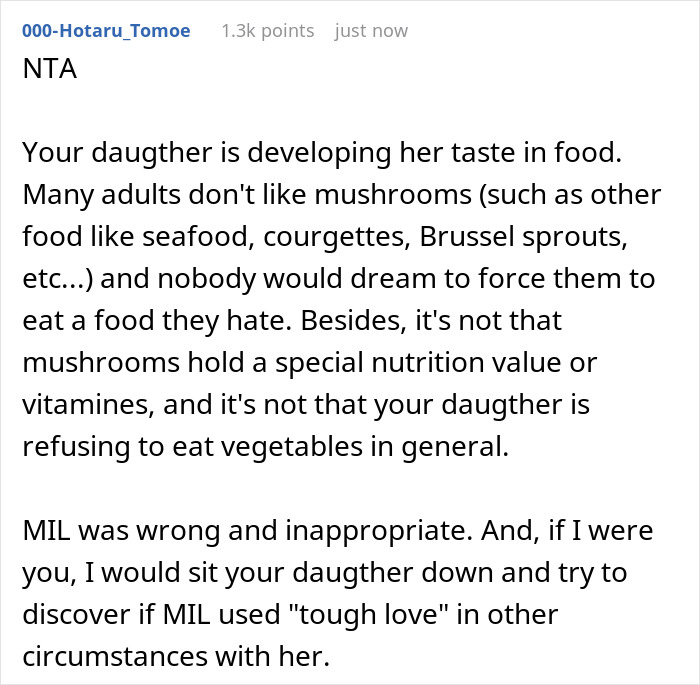700x685 pixels.
Task: Open the 000-Hotaru_Tomoe user profile
Action: [106, 31]
